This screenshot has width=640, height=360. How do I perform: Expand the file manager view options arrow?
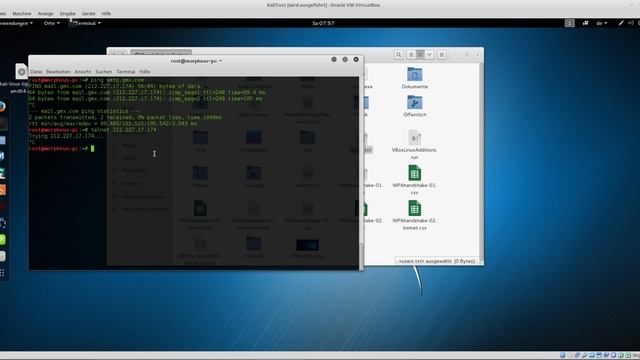(429, 55)
